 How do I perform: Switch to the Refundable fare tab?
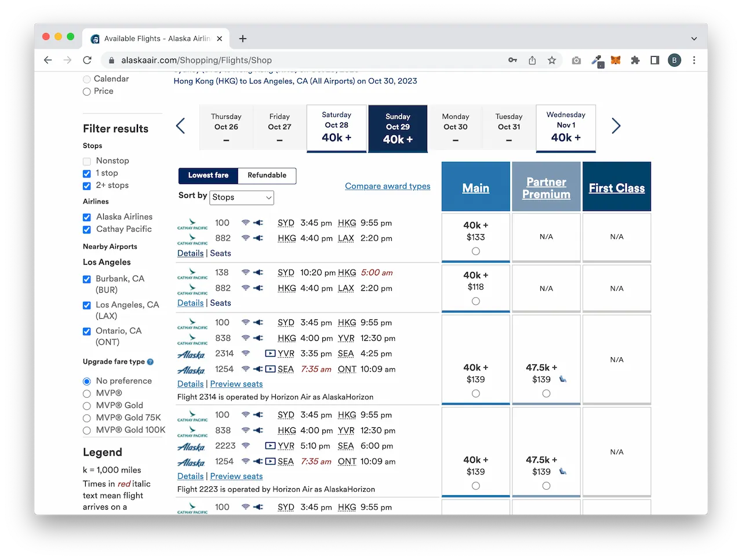[x=267, y=176]
